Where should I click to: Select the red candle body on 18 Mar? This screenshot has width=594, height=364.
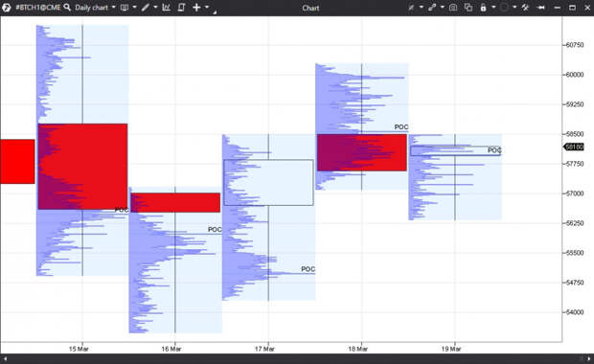362,152
